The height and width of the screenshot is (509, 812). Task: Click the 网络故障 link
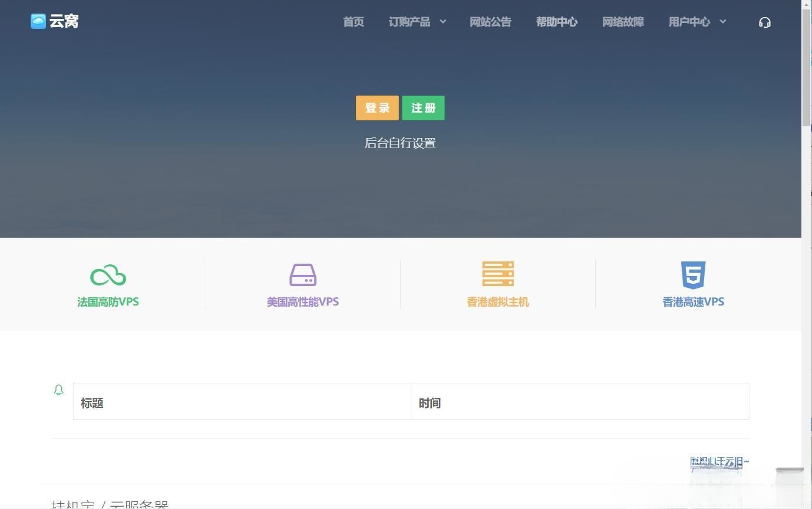tap(623, 22)
